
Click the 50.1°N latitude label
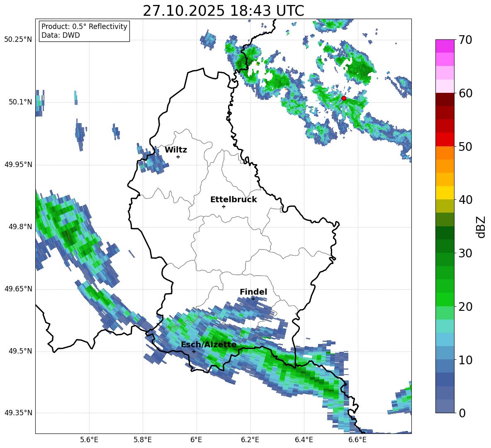click(20, 102)
